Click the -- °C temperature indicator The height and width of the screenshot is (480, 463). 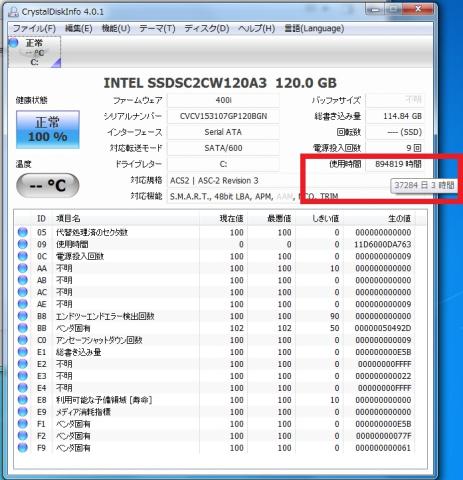[48, 185]
